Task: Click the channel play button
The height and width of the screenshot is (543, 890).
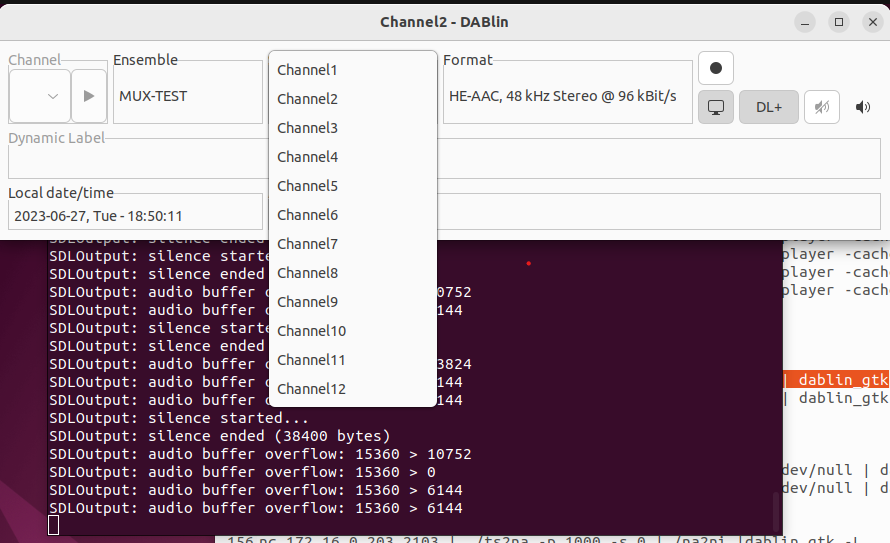Action: [89, 96]
